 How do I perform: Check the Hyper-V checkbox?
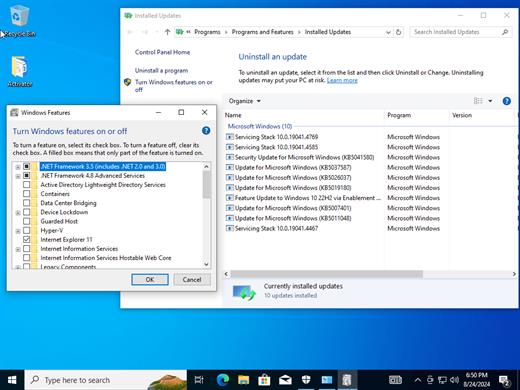point(26,230)
